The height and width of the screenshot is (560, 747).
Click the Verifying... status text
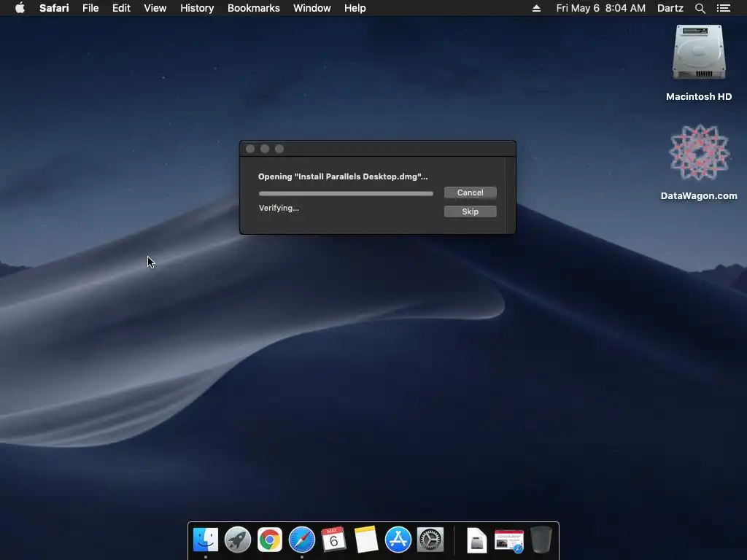pyautogui.click(x=279, y=208)
